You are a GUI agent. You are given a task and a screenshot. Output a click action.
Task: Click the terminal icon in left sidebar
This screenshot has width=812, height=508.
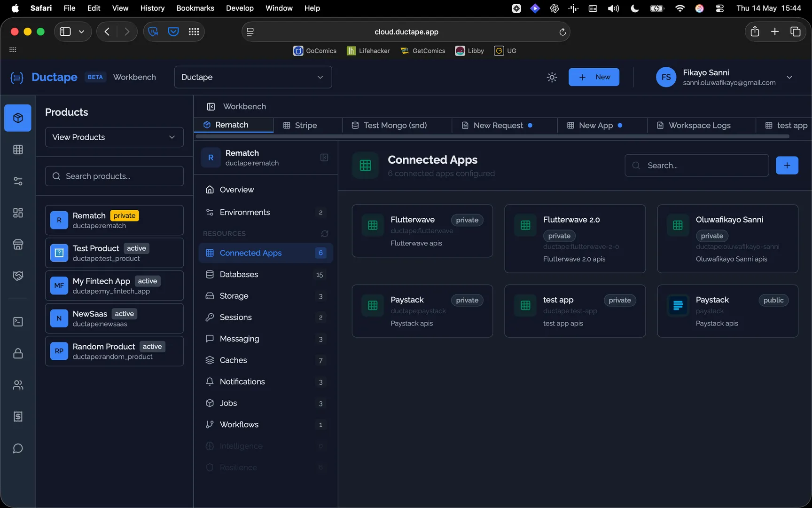[x=18, y=322]
